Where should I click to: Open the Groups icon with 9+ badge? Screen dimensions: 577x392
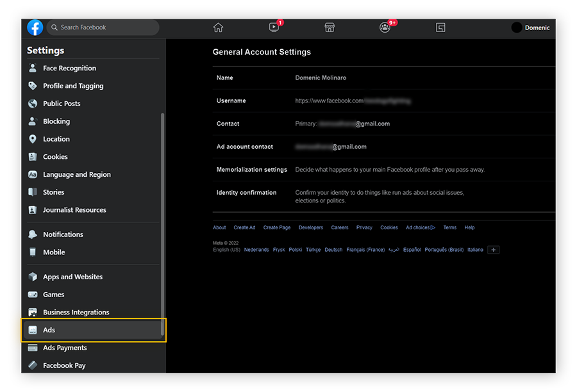385,28
